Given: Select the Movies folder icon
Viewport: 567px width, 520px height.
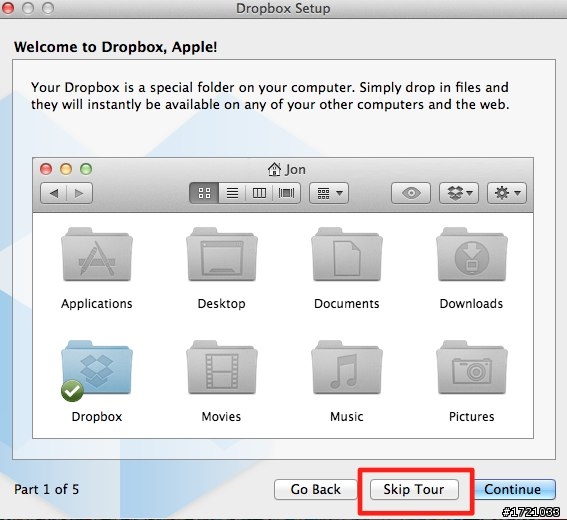Looking at the screenshot, I should pos(222,367).
